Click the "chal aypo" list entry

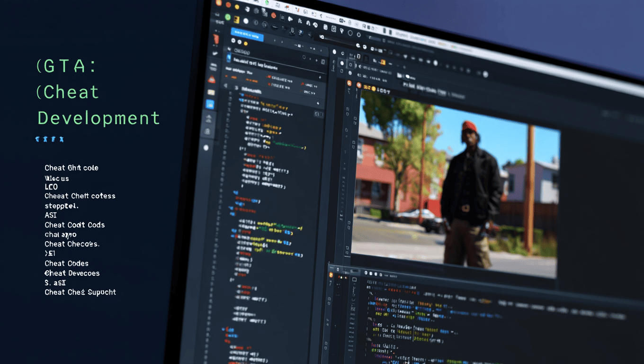click(61, 235)
